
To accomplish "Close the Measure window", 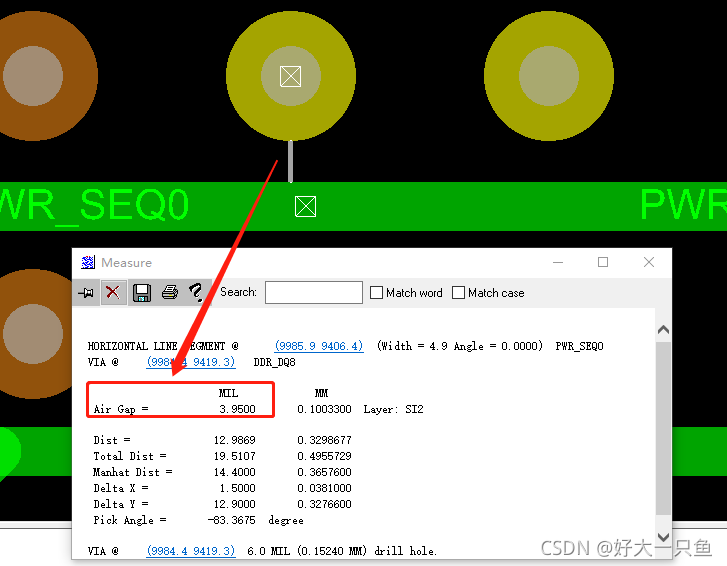I will [649, 263].
